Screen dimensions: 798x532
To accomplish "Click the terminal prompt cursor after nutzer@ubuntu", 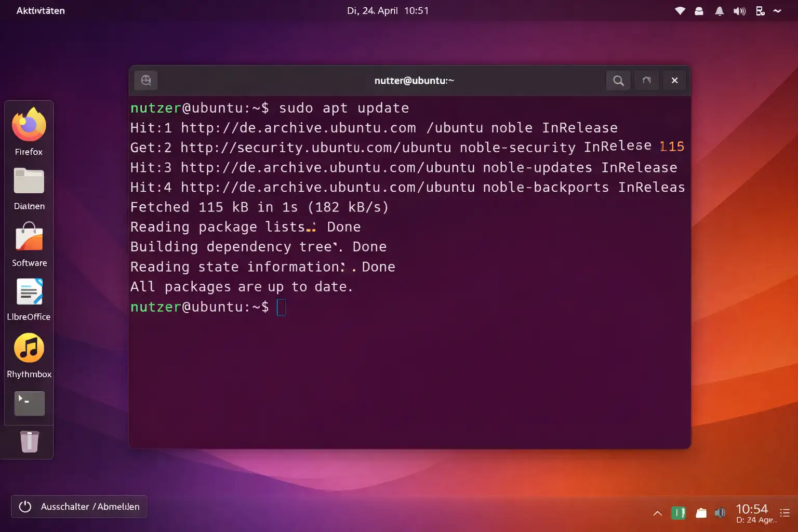I will pos(281,307).
